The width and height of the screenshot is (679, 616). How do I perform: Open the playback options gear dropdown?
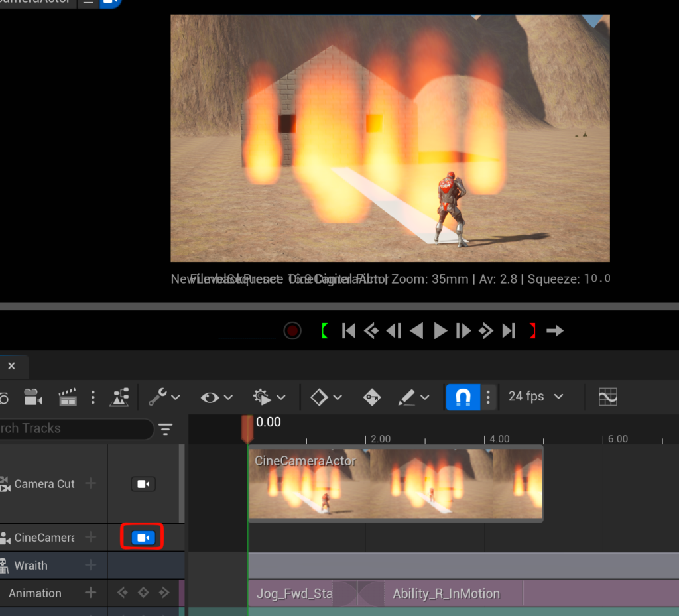pos(269,397)
